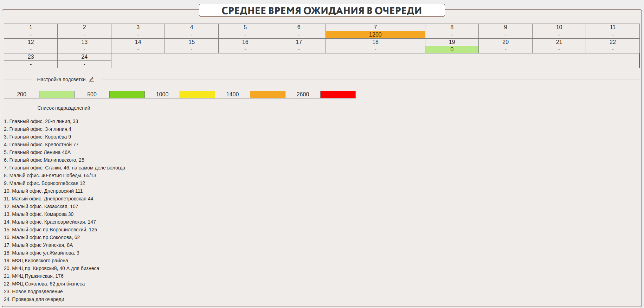The height and width of the screenshot is (308, 644).
Task: Click Главный офис. 20-я линия, 33 entry
Action: tap(41, 121)
